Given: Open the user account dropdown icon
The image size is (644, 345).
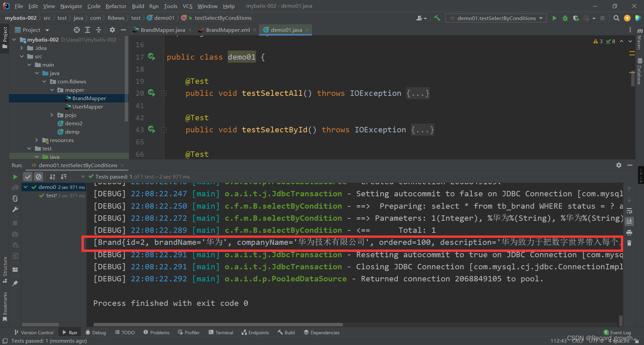Looking at the screenshot, I should tap(421, 18).
